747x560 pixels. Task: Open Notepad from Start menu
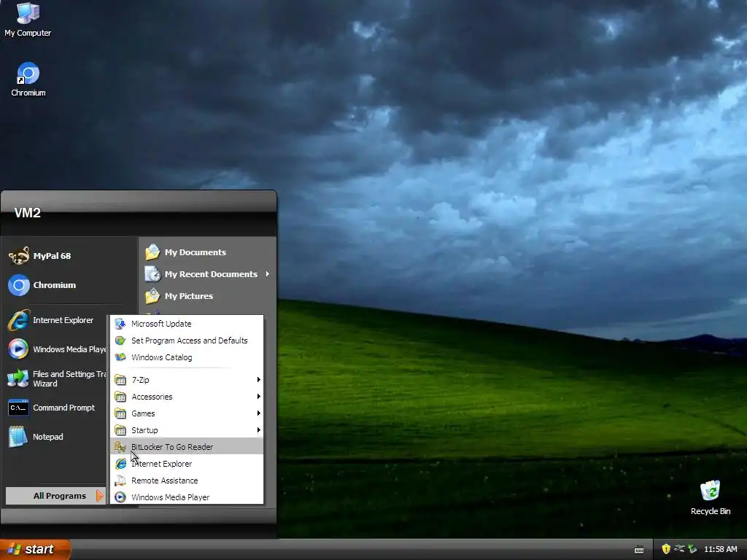[36, 437]
